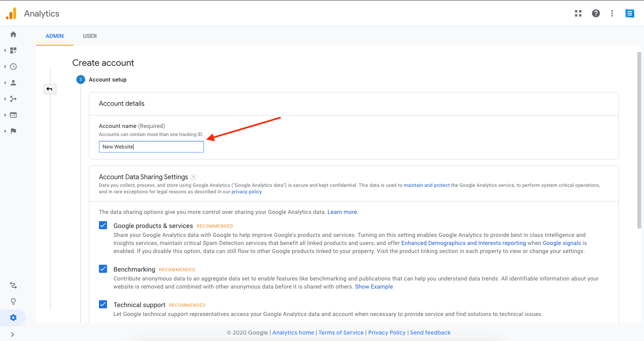Switch to the ADMIN tab
644x341 pixels.
tap(55, 36)
